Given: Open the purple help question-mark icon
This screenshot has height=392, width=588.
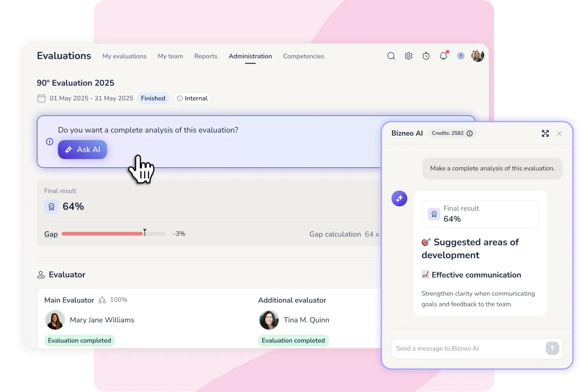Looking at the screenshot, I should (x=461, y=56).
